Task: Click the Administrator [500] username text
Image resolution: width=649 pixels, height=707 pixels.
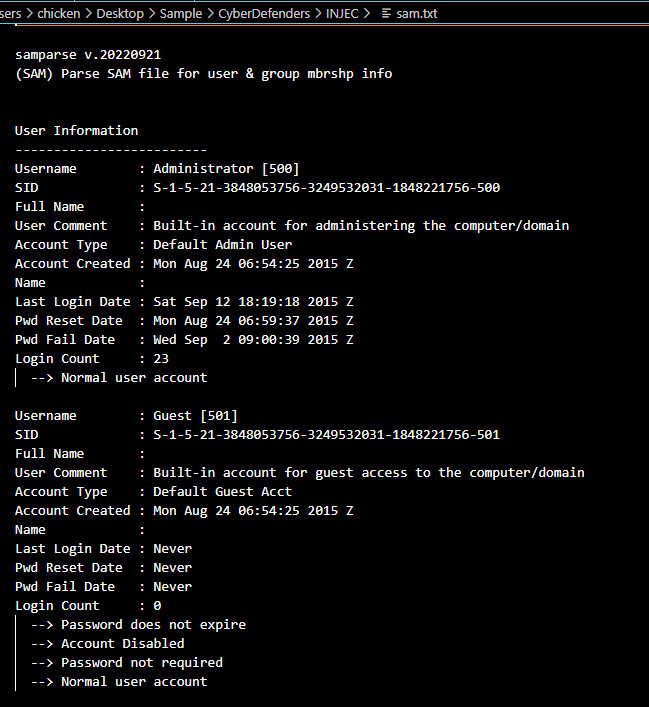Action: [x=226, y=168]
